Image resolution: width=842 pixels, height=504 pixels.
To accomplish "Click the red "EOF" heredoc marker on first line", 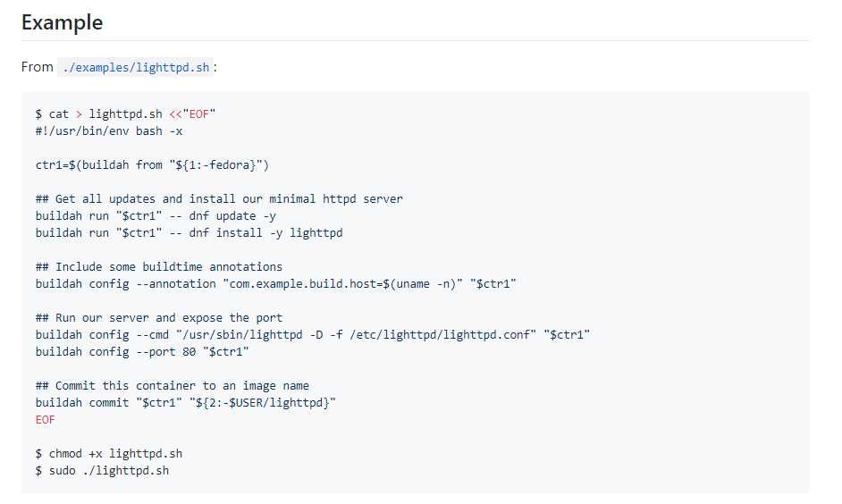I will pos(198,113).
